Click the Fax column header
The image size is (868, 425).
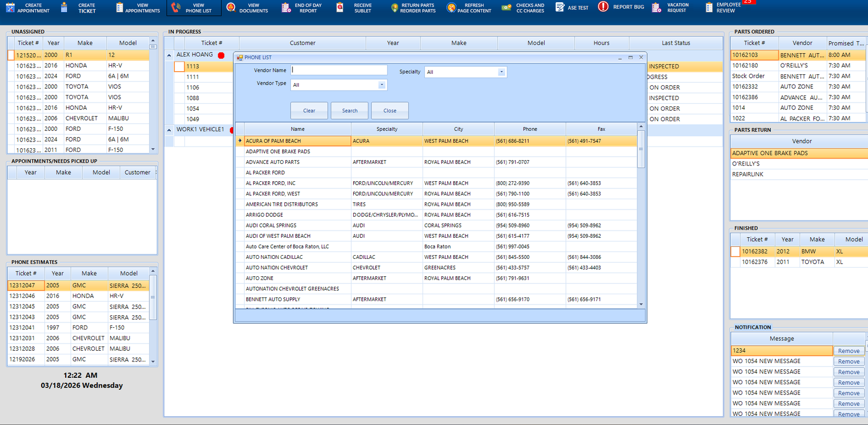coord(602,129)
